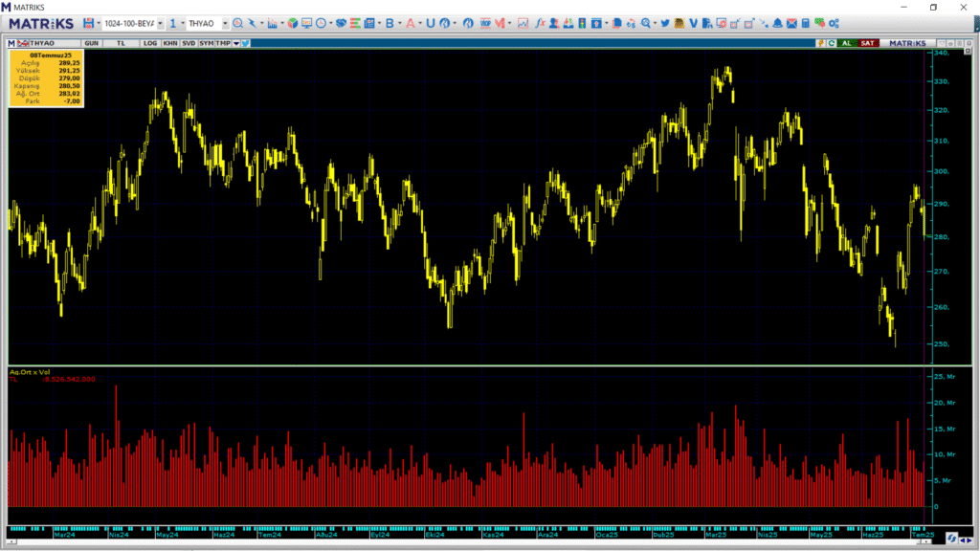The width and height of the screenshot is (980, 551).
Task: Click the magnifier search icon beside the symbol box
Action: pyautogui.click(x=237, y=23)
